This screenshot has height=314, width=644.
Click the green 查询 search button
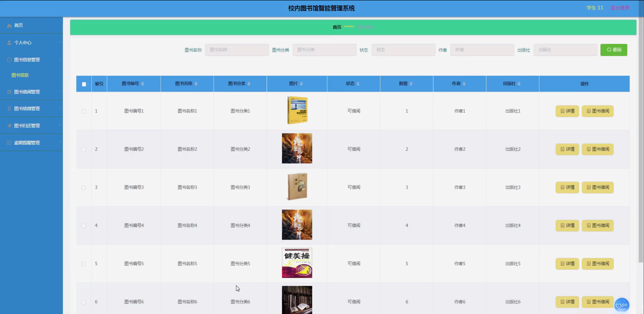click(x=614, y=50)
